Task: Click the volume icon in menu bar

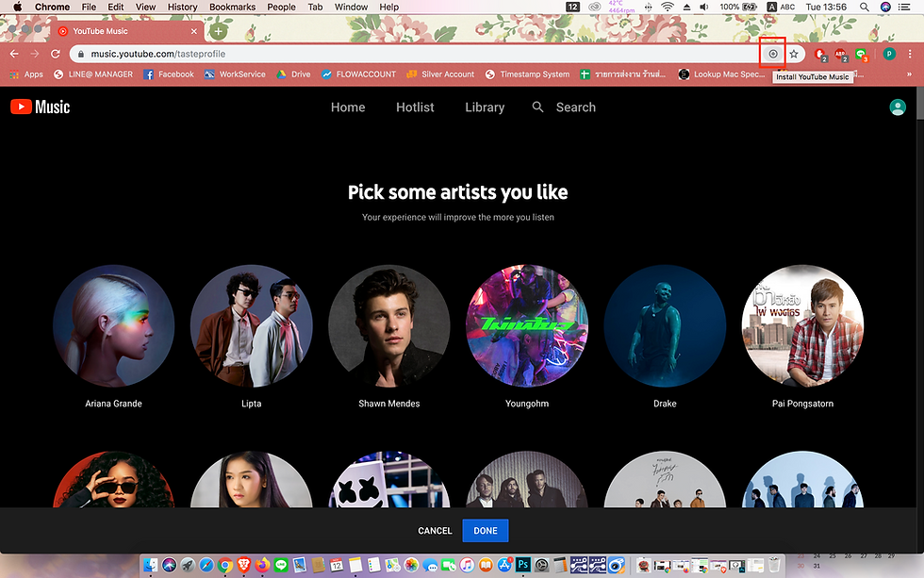Action: [x=704, y=7]
